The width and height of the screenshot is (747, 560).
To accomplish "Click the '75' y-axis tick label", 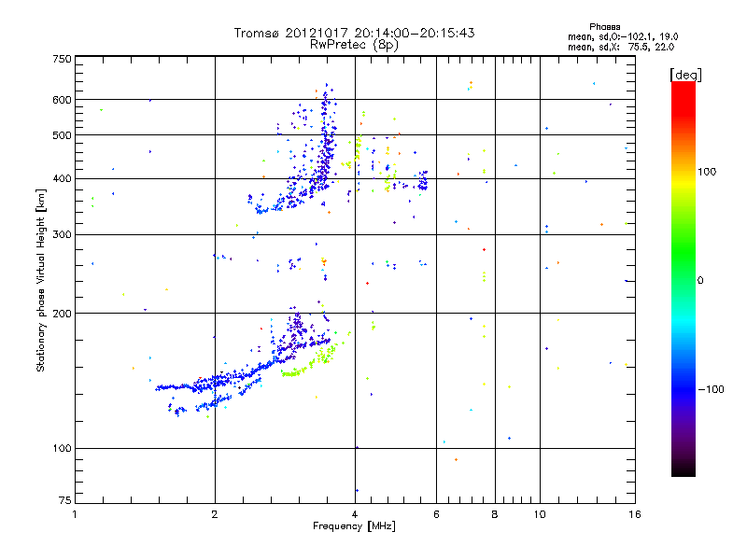I will pos(65,500).
